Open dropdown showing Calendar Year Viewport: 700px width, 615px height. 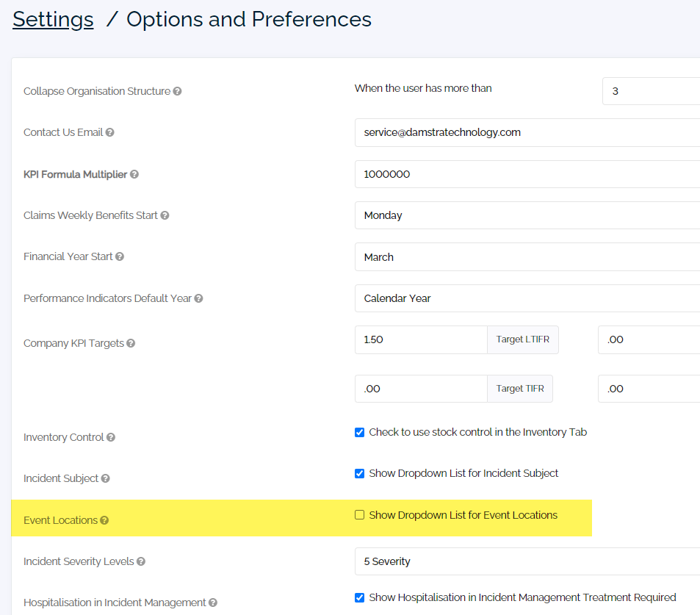(527, 298)
